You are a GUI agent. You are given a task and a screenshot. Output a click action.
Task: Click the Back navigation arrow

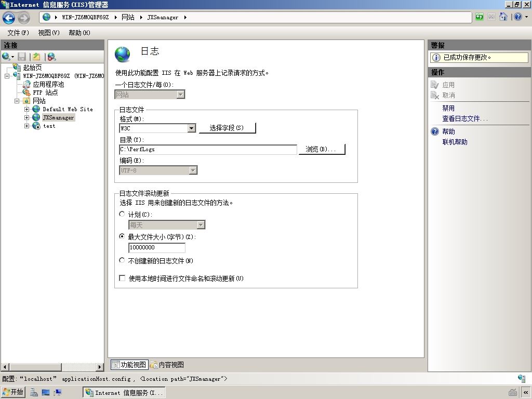(9, 18)
